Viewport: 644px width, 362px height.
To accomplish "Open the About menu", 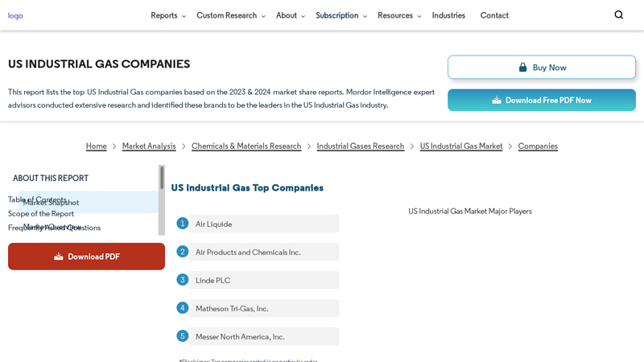I will point(287,15).
